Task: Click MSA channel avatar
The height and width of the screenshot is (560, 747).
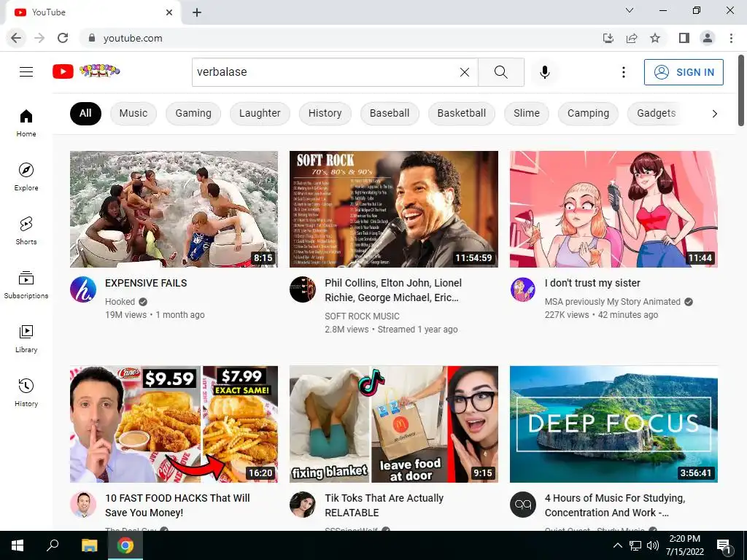Action: pyautogui.click(x=522, y=289)
